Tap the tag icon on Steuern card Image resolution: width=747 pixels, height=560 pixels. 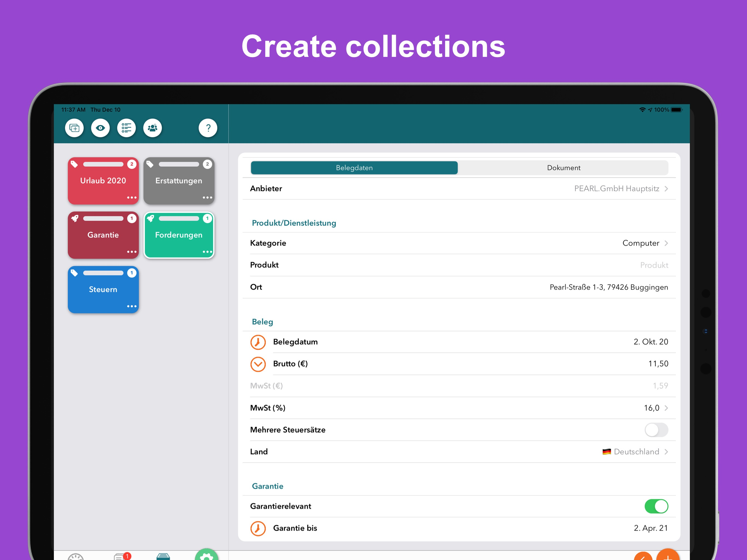point(74,273)
